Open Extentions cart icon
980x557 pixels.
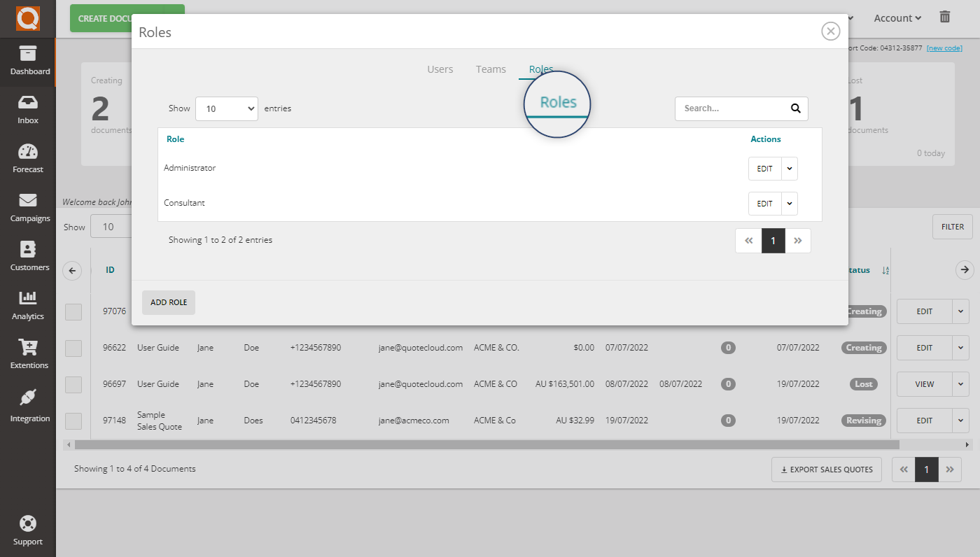(x=28, y=347)
